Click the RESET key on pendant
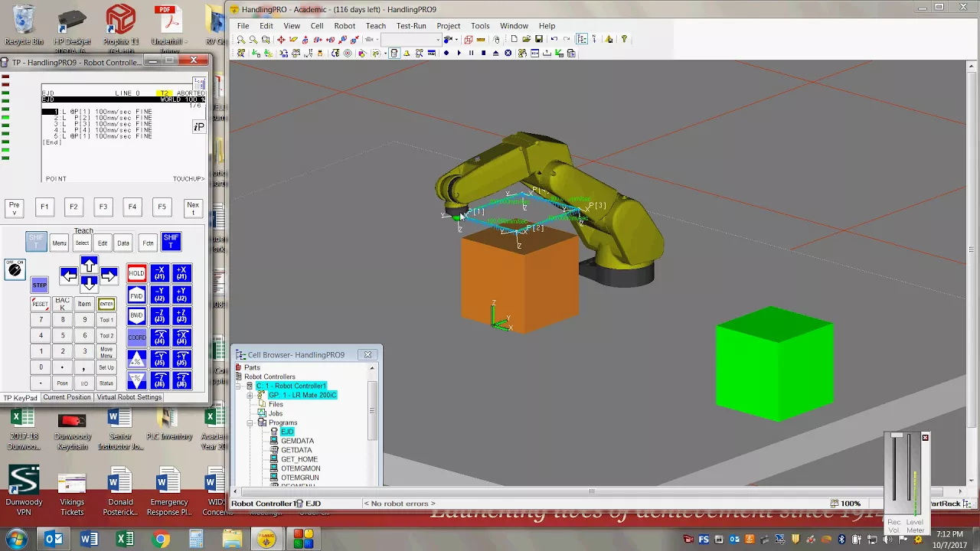980x551 pixels. coord(41,304)
